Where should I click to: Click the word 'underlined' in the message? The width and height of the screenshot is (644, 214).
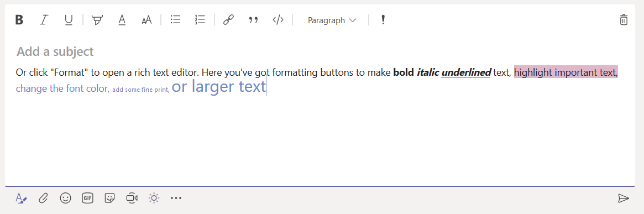tap(466, 72)
